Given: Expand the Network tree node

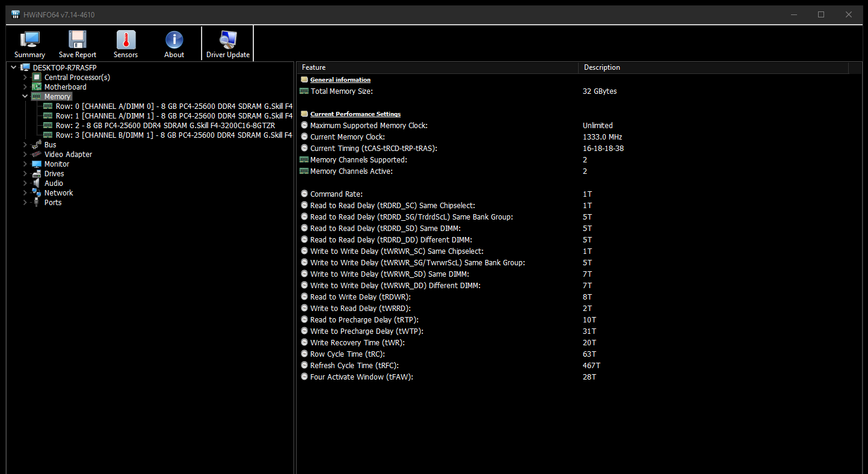Looking at the screenshot, I should pos(25,192).
